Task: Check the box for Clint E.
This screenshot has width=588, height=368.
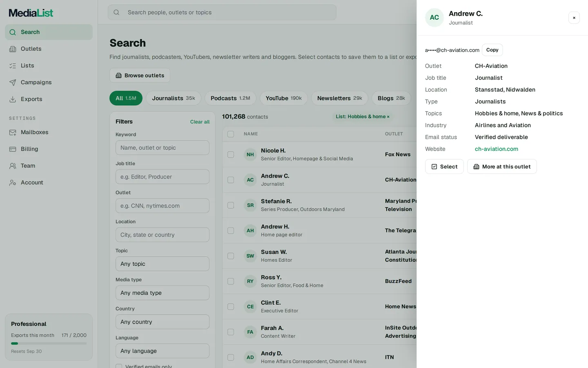Action: coord(231,307)
